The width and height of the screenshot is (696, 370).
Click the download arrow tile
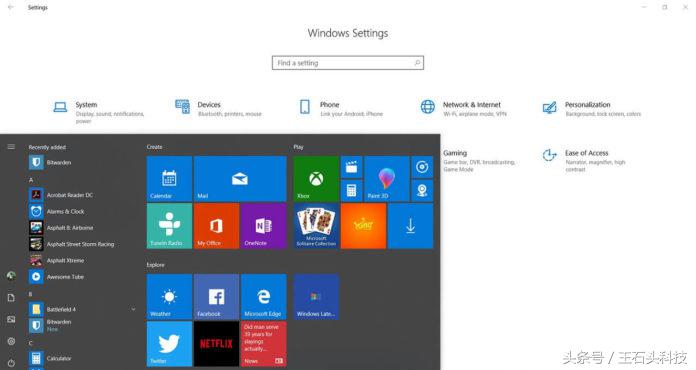click(411, 226)
